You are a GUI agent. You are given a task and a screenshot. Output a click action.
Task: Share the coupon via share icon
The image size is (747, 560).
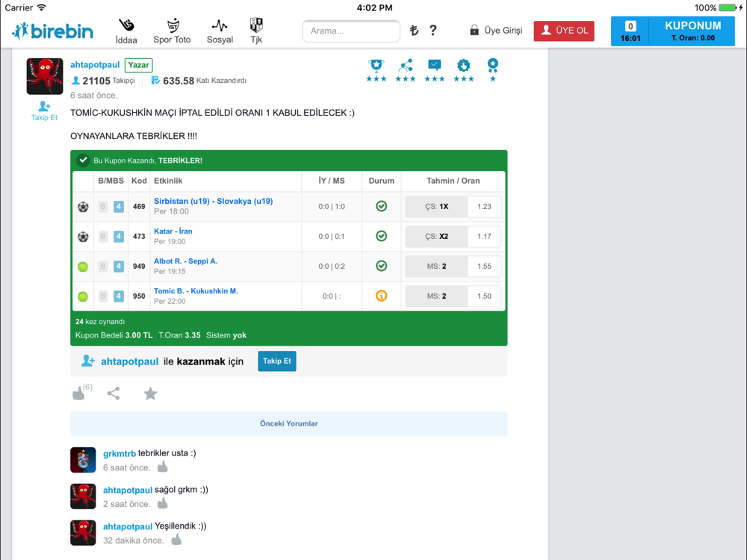coord(114,393)
